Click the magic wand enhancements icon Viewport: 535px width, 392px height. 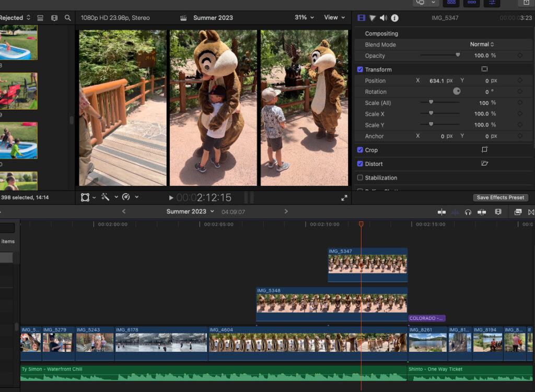[105, 197]
